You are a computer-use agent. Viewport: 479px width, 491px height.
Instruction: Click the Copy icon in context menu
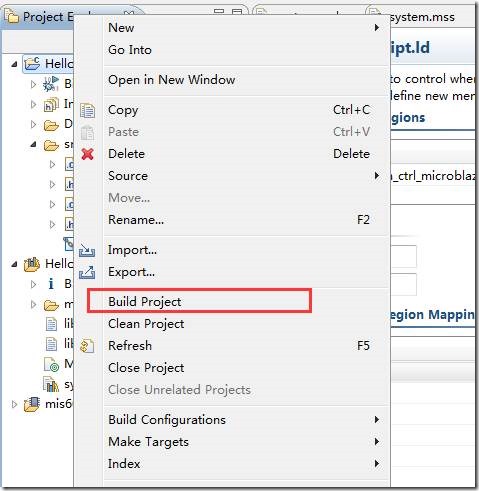pyautogui.click(x=87, y=111)
